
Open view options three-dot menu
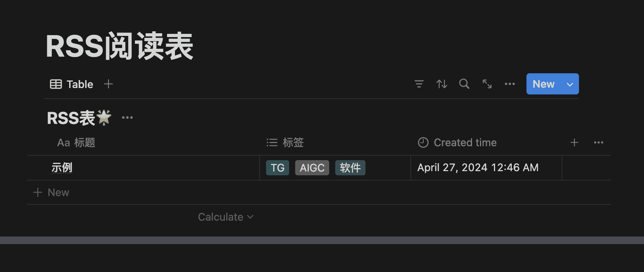tap(509, 84)
